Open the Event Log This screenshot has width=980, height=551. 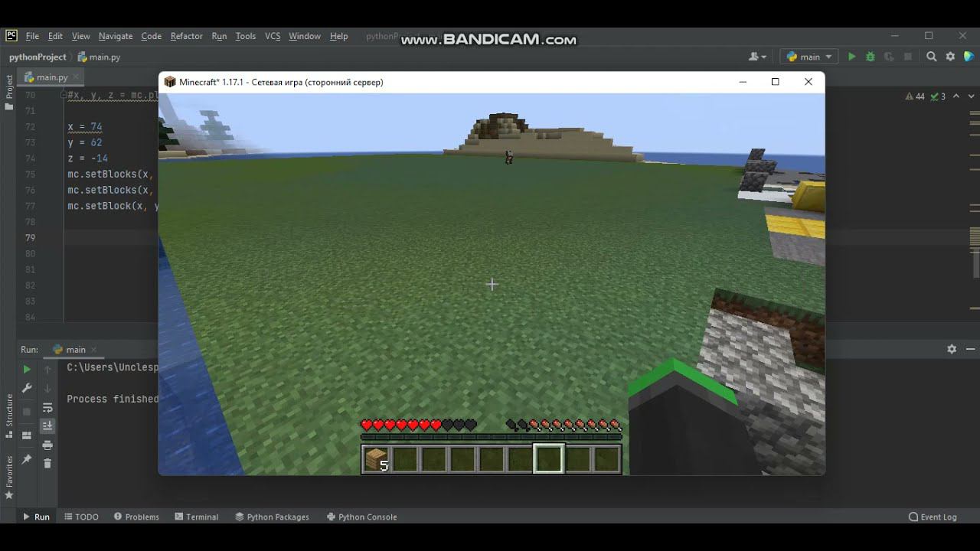[933, 517]
